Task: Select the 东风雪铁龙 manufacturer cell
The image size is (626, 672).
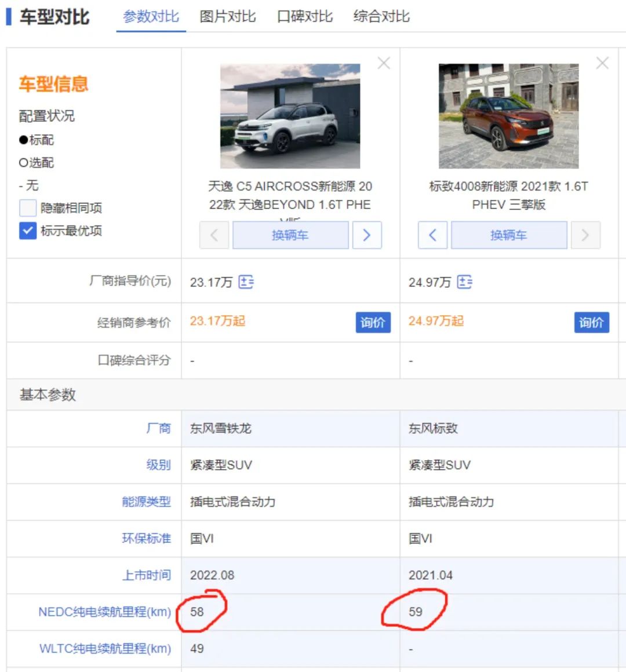Action: click(x=291, y=429)
